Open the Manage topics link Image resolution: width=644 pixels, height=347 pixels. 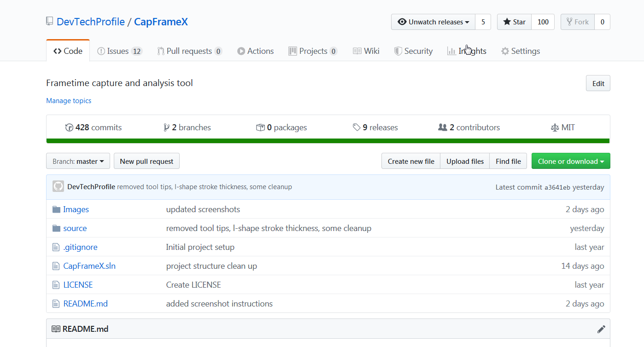pos(69,101)
